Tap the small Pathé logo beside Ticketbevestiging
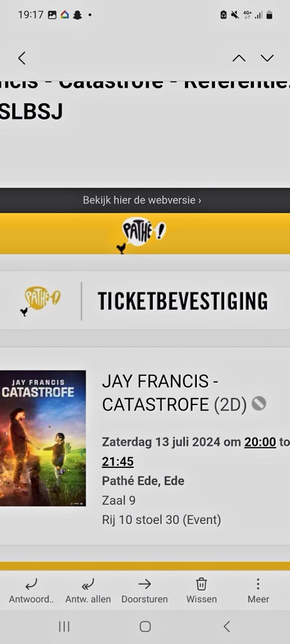290x644 pixels. [x=40, y=301]
